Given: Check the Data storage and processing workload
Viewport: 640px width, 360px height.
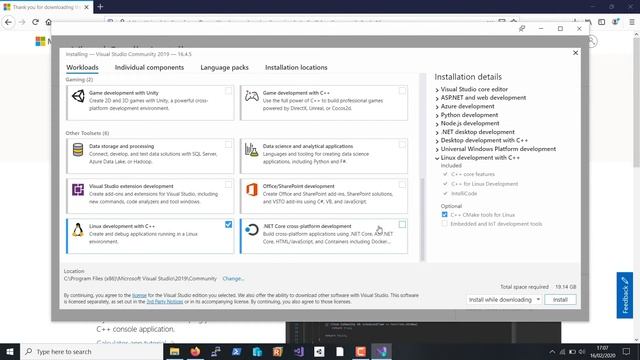Looking at the screenshot, I should (229, 144).
